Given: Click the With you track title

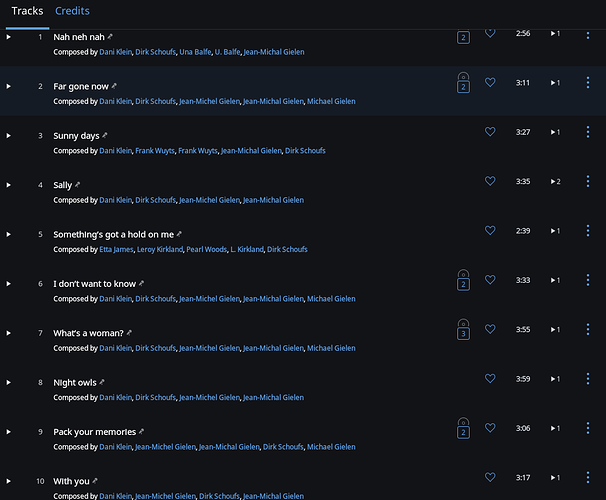Looking at the screenshot, I should [71, 481].
